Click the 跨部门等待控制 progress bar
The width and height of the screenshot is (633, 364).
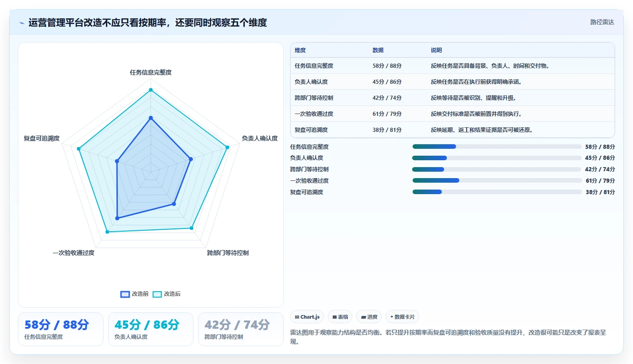coord(497,169)
